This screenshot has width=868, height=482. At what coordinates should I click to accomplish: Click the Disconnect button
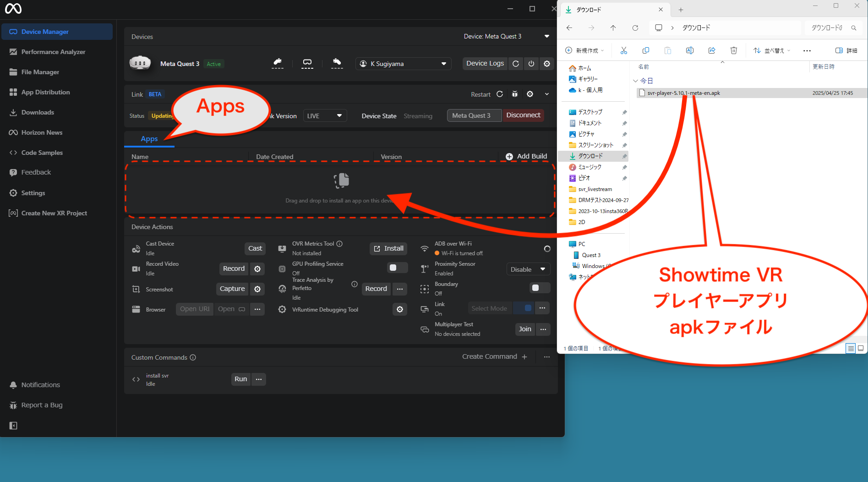[523, 115]
